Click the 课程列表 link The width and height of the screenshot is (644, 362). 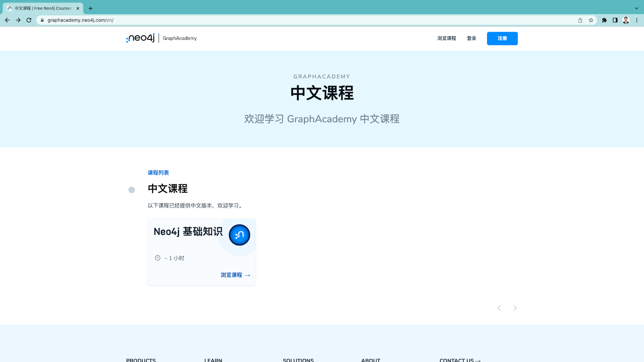tap(158, 173)
